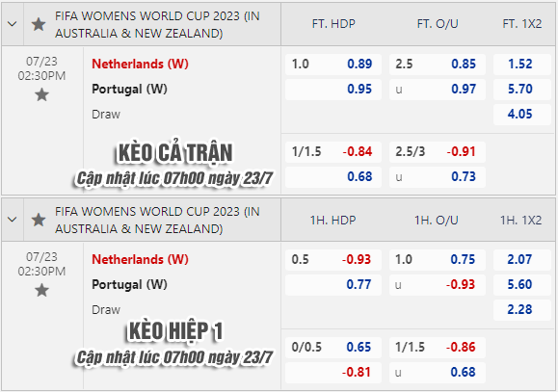Favorite the league in the first-half header
This screenshot has height=392, width=558.
39,220
